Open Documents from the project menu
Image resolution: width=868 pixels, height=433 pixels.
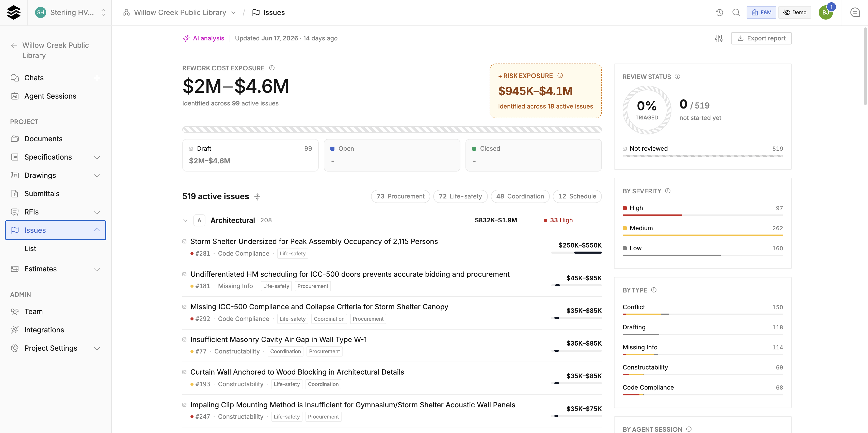[56, 138]
